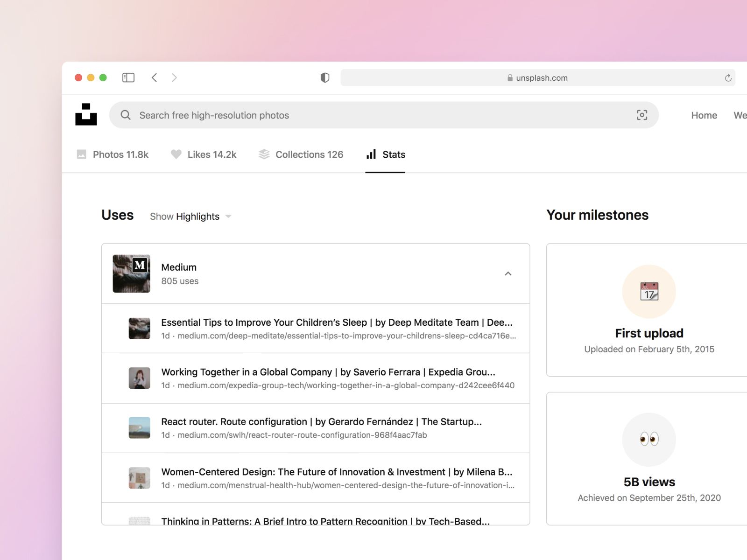Open Women-Centered Design article link

tap(337, 472)
